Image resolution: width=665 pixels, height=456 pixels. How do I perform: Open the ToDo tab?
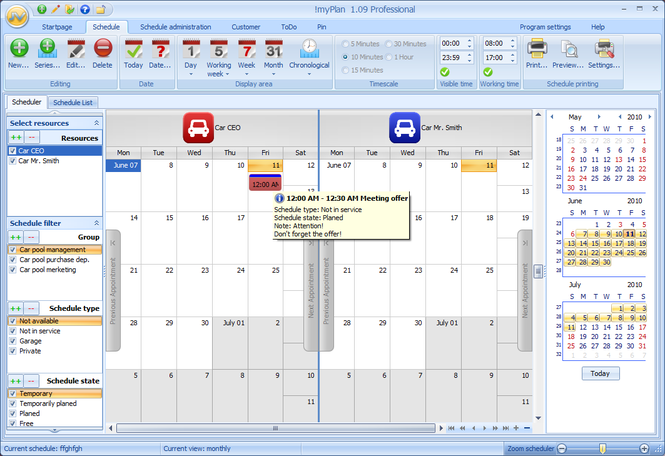click(289, 27)
